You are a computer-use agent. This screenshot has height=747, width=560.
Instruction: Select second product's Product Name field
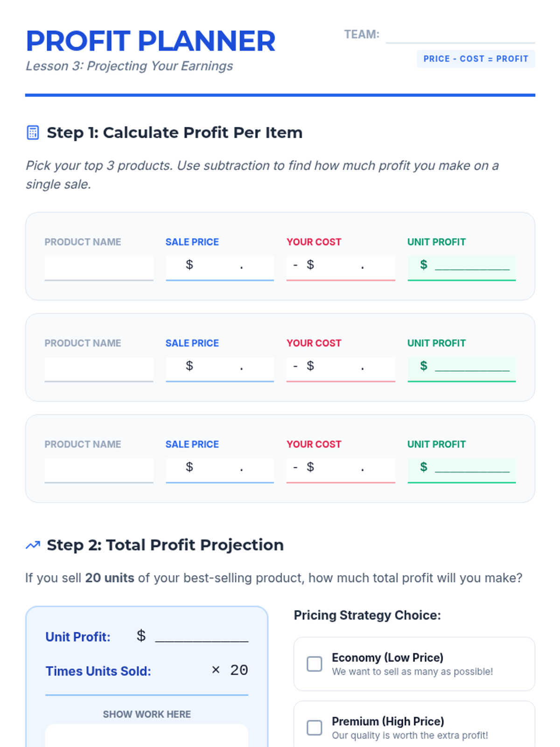coord(99,369)
